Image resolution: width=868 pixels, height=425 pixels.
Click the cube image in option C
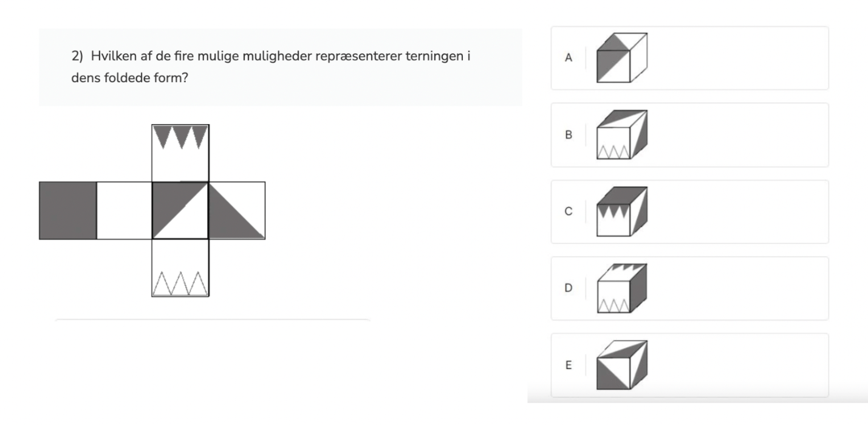click(622, 212)
